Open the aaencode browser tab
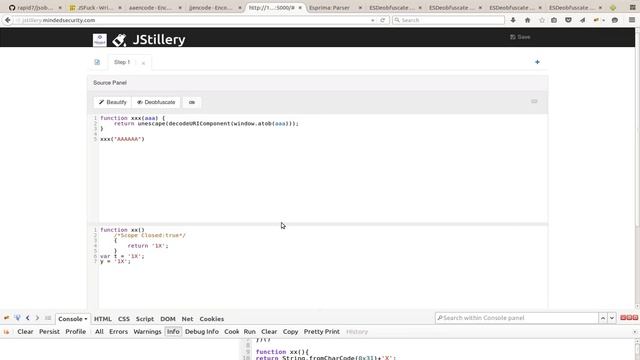The height and width of the screenshot is (360, 640). (x=155, y=8)
